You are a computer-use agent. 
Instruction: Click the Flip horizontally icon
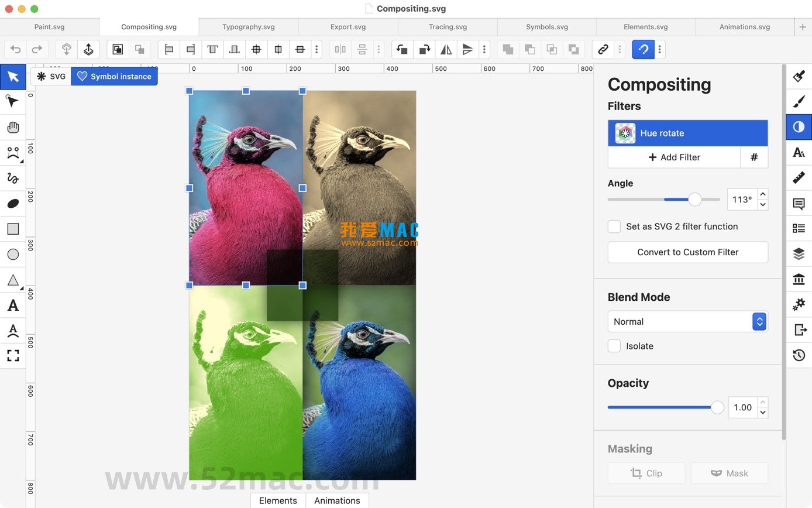[446, 50]
